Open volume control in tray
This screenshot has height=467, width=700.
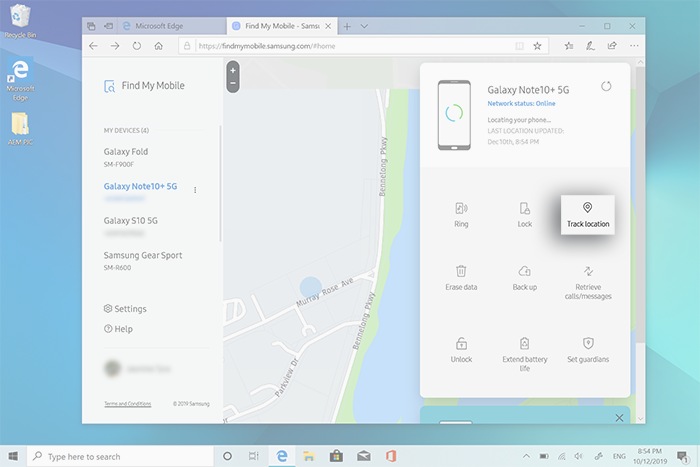click(x=579, y=456)
